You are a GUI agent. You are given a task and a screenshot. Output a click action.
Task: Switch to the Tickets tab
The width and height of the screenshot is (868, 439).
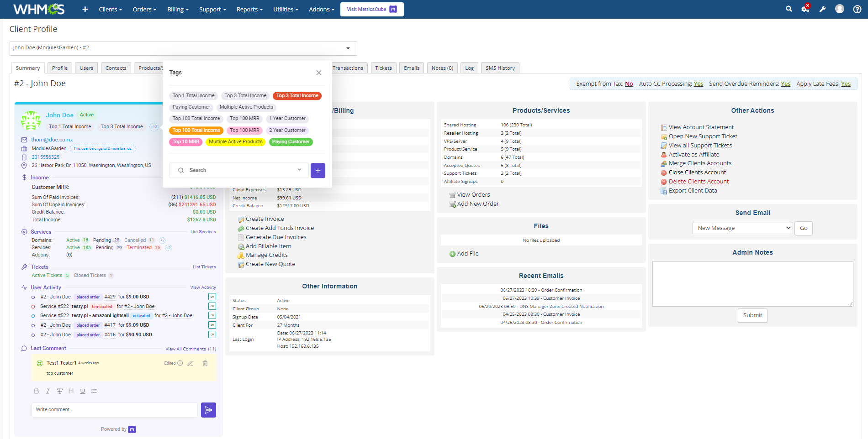click(x=383, y=68)
